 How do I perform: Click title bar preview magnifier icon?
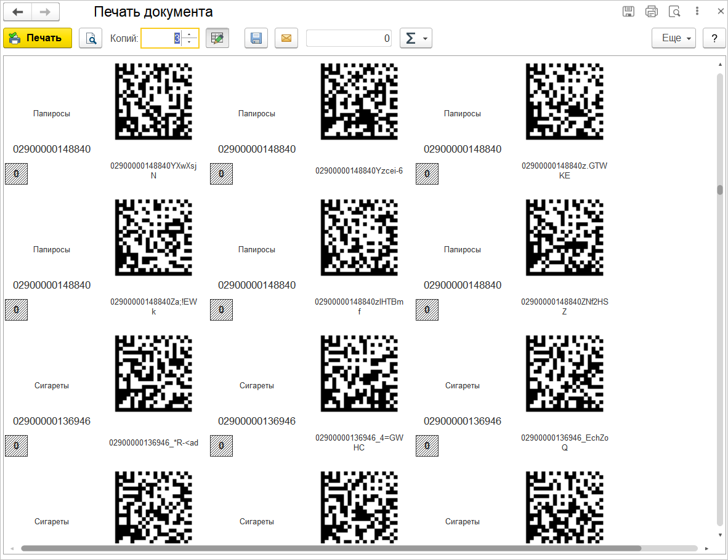pyautogui.click(x=674, y=12)
